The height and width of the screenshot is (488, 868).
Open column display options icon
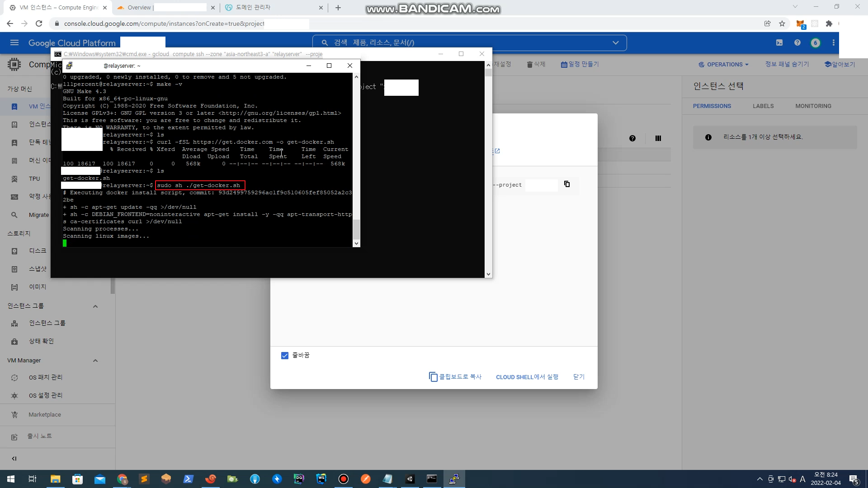[658, 138]
